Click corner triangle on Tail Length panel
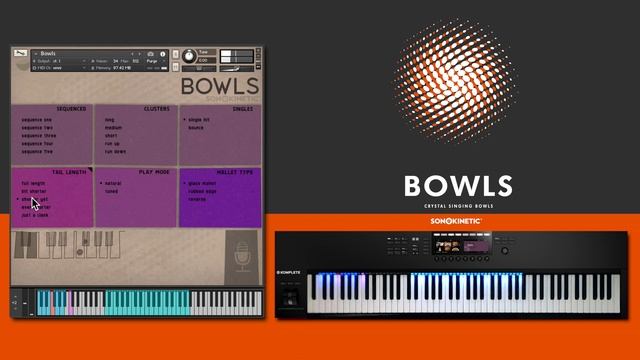The height and width of the screenshot is (360, 640). 90,169
